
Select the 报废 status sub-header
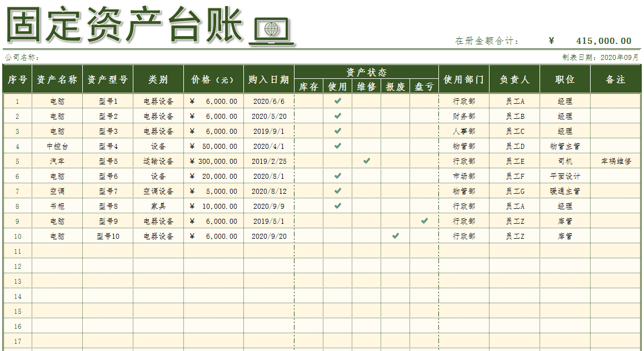[395, 86]
